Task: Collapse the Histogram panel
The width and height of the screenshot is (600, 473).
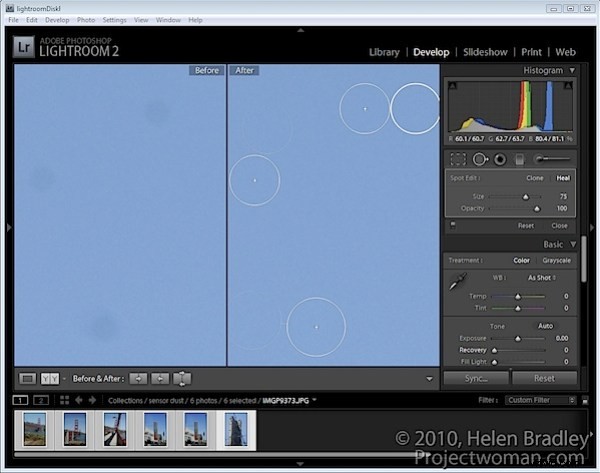Action: point(572,70)
